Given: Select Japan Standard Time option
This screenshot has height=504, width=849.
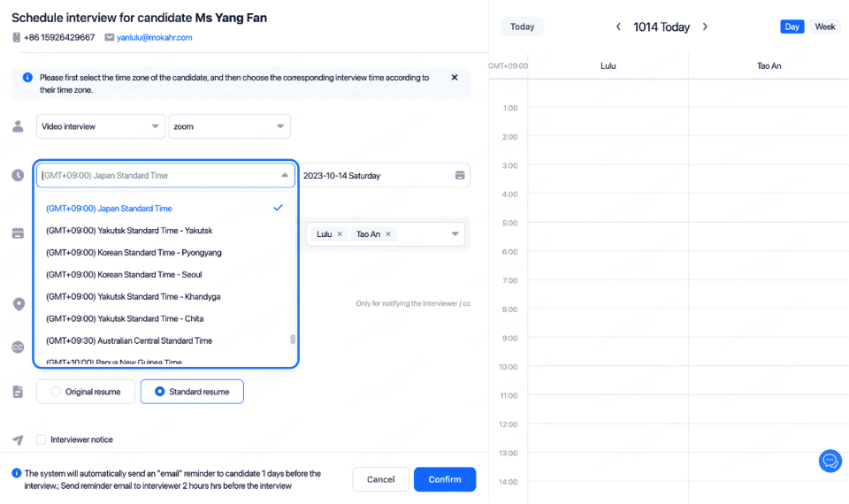Looking at the screenshot, I should click(165, 209).
